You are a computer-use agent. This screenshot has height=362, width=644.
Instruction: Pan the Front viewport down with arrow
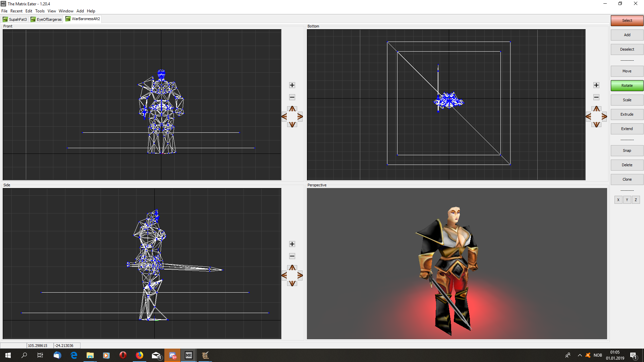(x=292, y=125)
